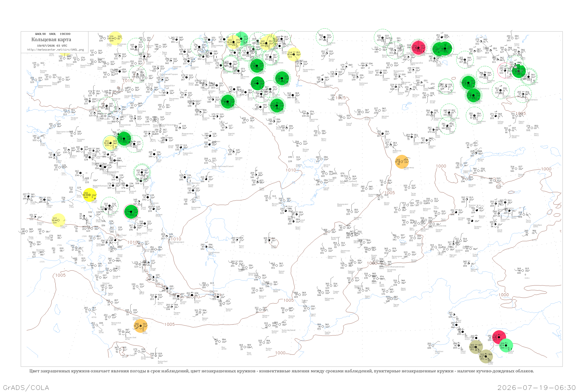Click the station label "Тасты 38081"

[413, 194]
